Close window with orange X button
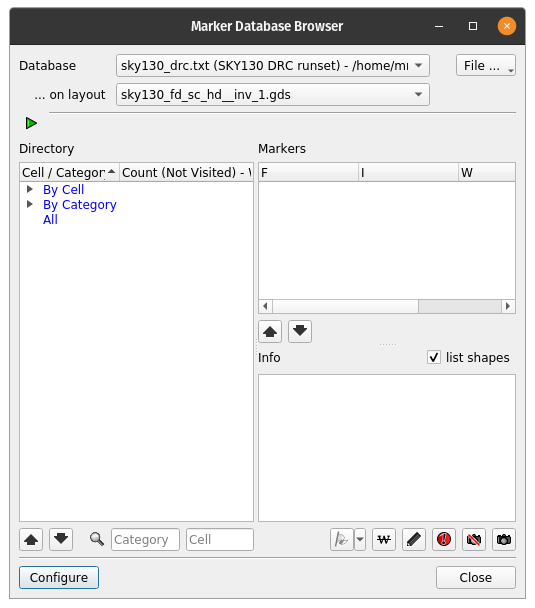Viewport: 535px width, 608px height. [507, 26]
